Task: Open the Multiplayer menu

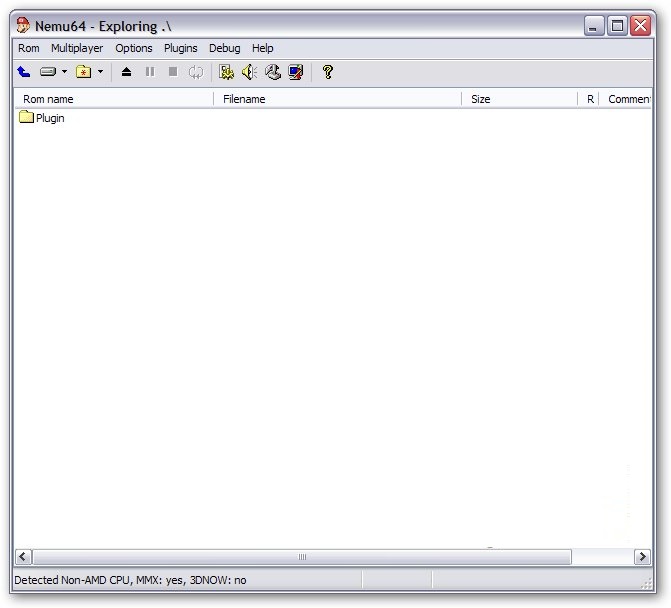Action: (x=77, y=48)
